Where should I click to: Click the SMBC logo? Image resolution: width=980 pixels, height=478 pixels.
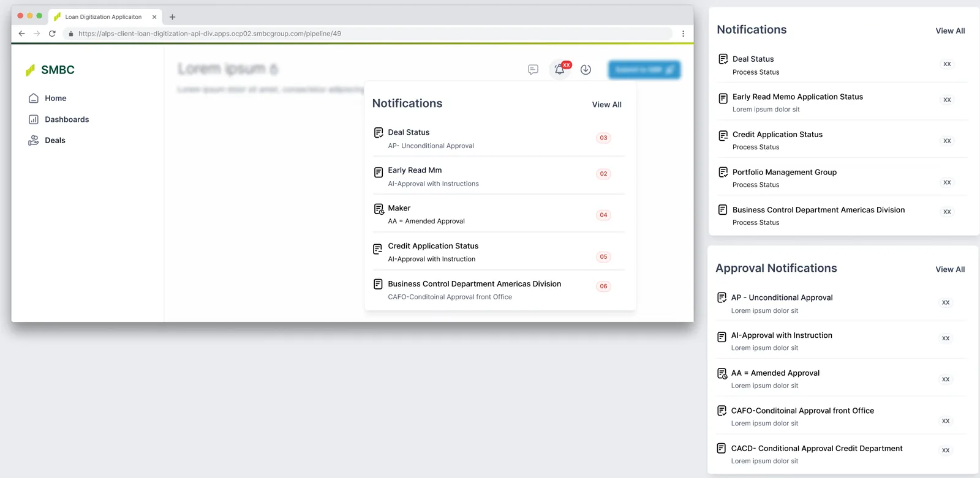click(x=50, y=70)
